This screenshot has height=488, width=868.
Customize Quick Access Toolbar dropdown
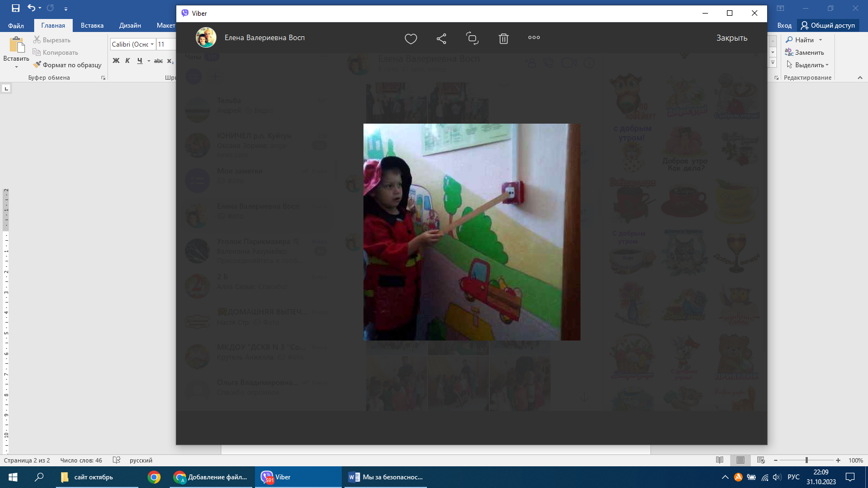pyautogui.click(x=66, y=9)
